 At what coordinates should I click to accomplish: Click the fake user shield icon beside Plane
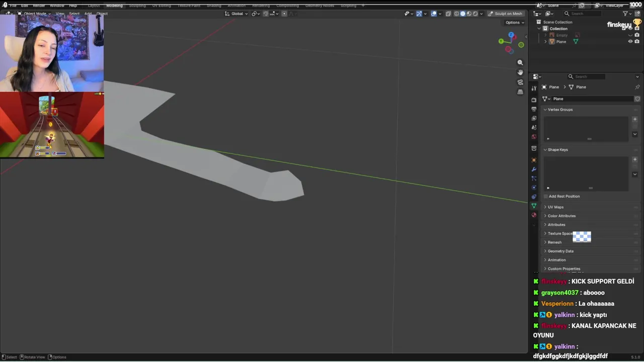coord(637,99)
